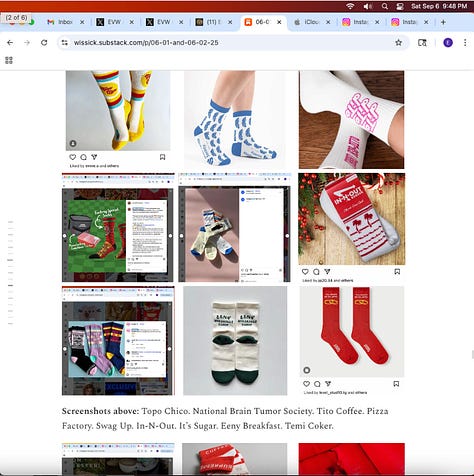Open the cream and green socks image

tap(235, 341)
